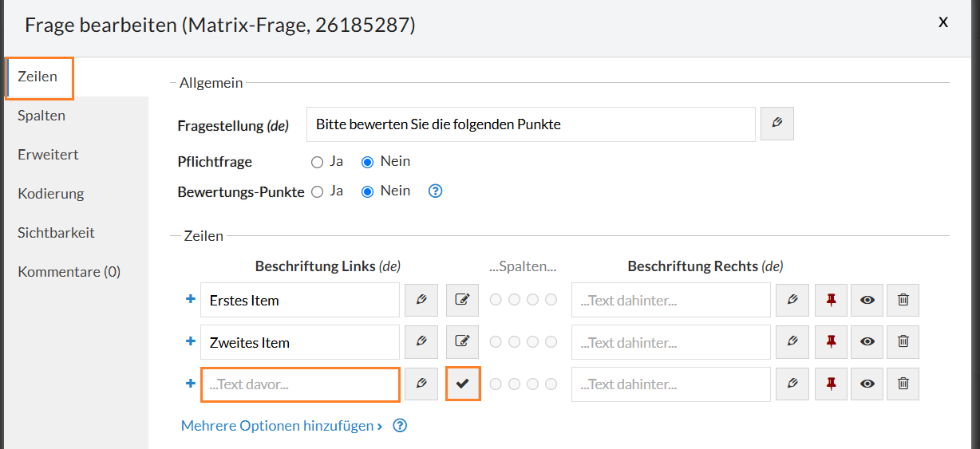Switch to the Sichtbarkeit tab
This screenshot has height=449, width=980.
click(56, 233)
